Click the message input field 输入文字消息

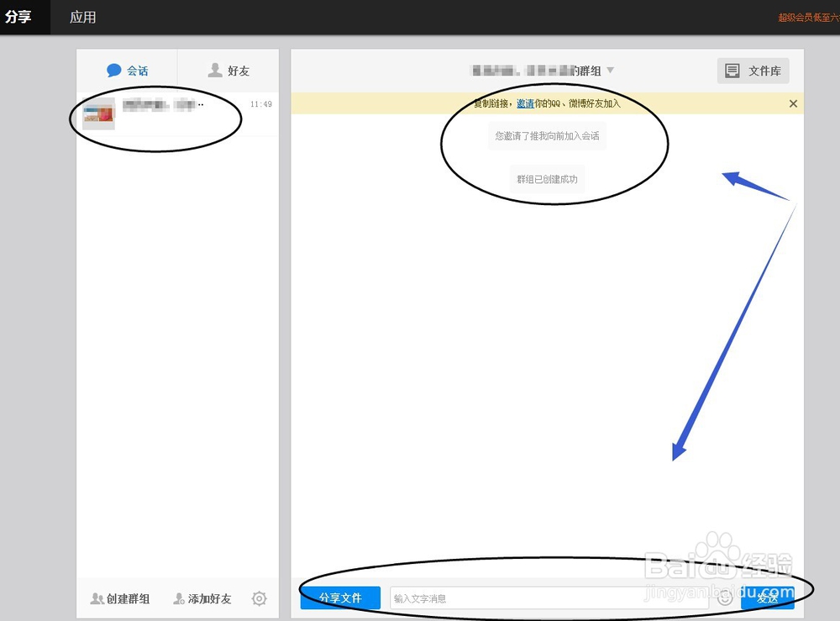coord(546,597)
